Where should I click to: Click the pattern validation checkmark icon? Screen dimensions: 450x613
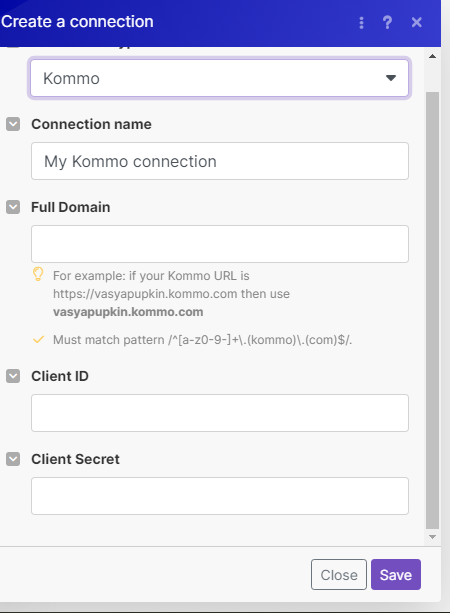(38, 339)
